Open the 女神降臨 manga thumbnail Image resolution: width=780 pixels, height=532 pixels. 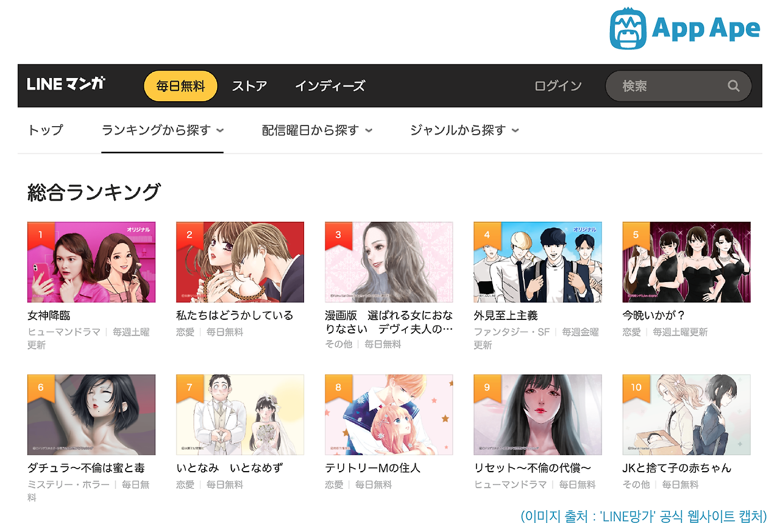click(91, 262)
